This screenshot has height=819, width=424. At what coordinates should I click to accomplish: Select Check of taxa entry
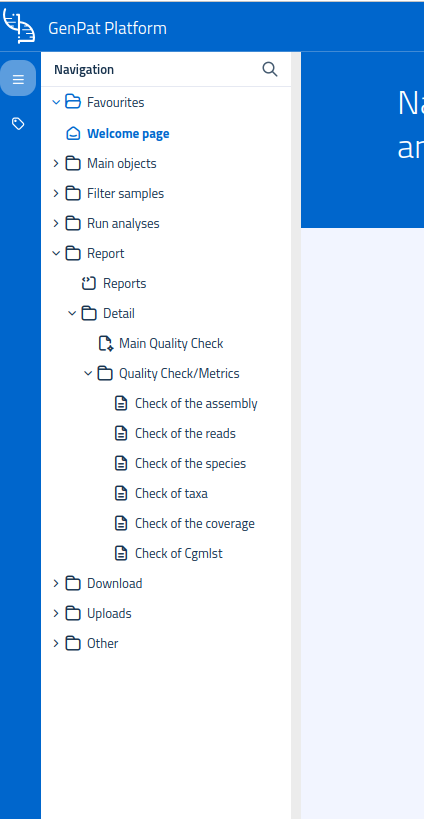(x=171, y=494)
